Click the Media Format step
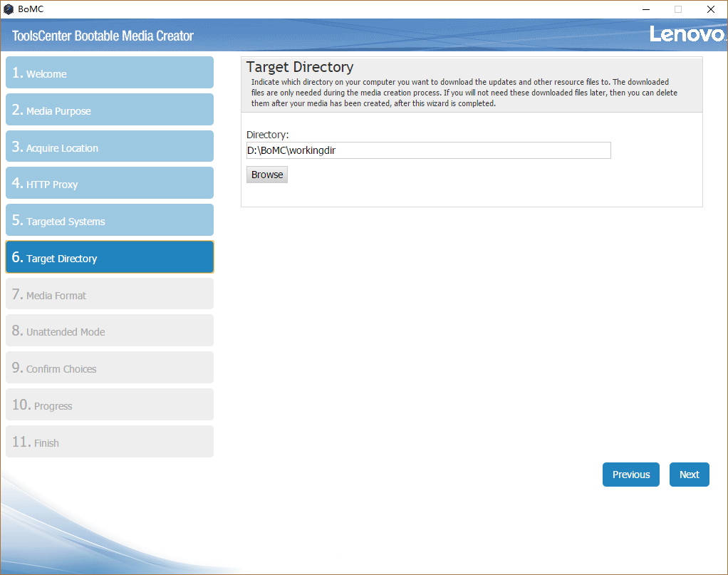Viewport: 728px width, 575px height. [x=110, y=294]
